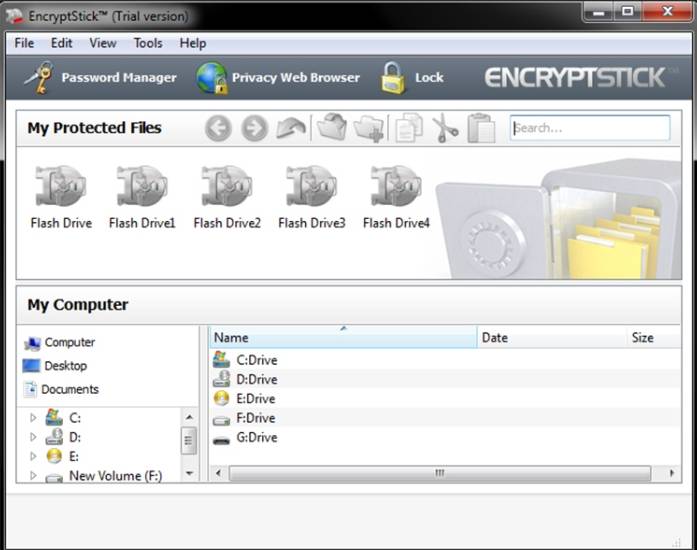Click the Privacy Web Browser label

[x=296, y=78]
